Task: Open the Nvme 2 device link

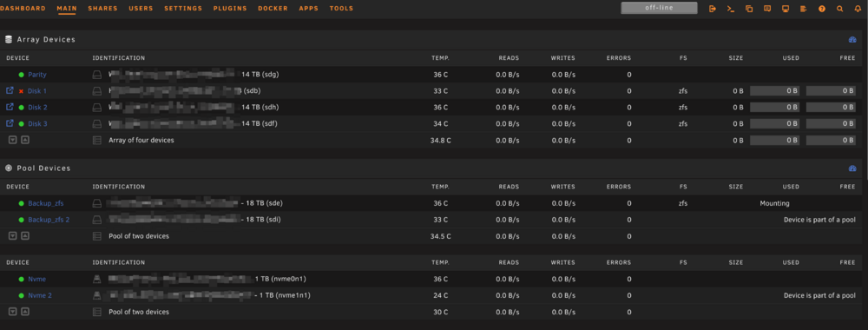Action: 40,295
